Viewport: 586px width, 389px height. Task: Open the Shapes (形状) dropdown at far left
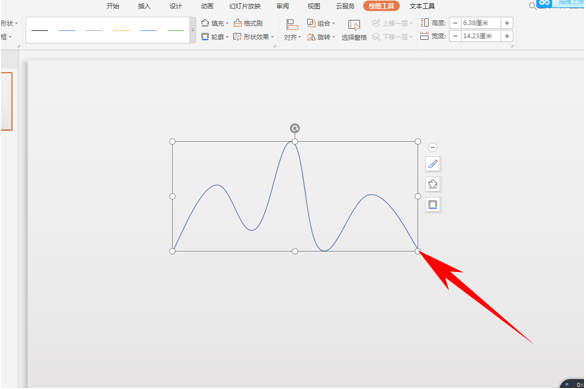tap(9, 23)
